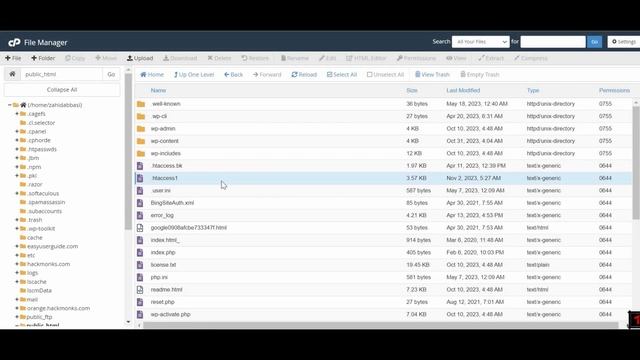Image resolution: width=640 pixels, height=360 pixels.
Task: Expand the easyuserguide.com tree folder
Action: pyautogui.click(x=17, y=247)
